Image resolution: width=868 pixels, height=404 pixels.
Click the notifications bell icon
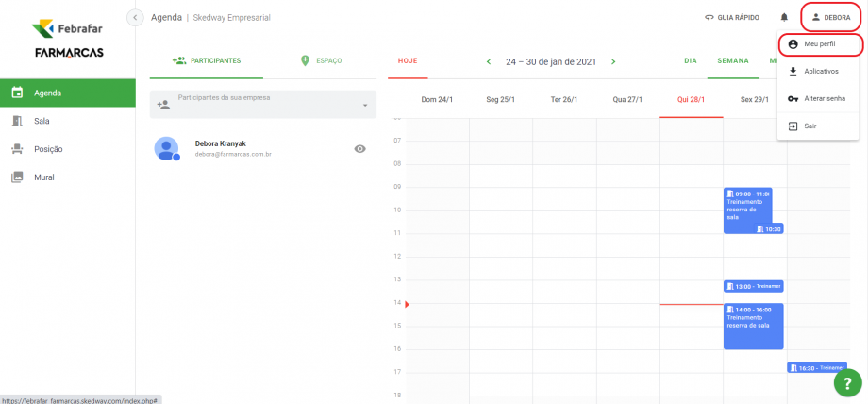coord(784,17)
